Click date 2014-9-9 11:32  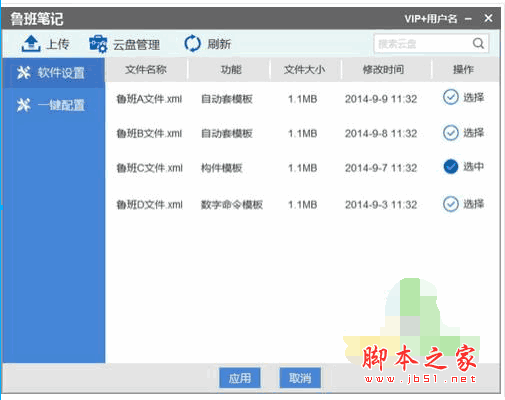point(381,99)
